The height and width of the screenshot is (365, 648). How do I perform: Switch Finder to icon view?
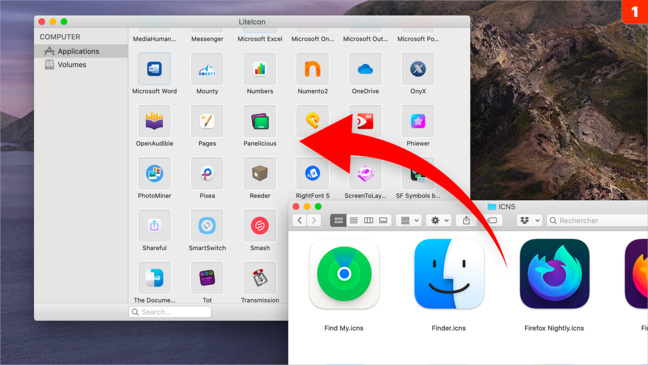[338, 220]
